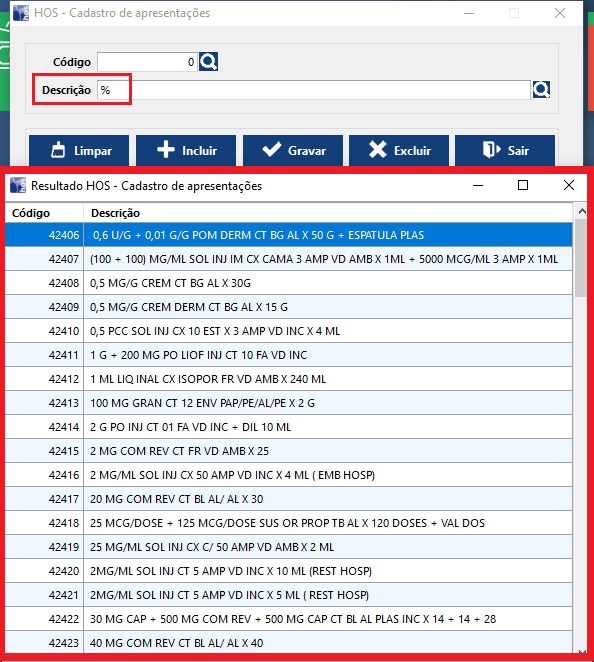Click the search magnifier beside Código field
Image resolution: width=594 pixels, height=662 pixels.
click(x=209, y=62)
